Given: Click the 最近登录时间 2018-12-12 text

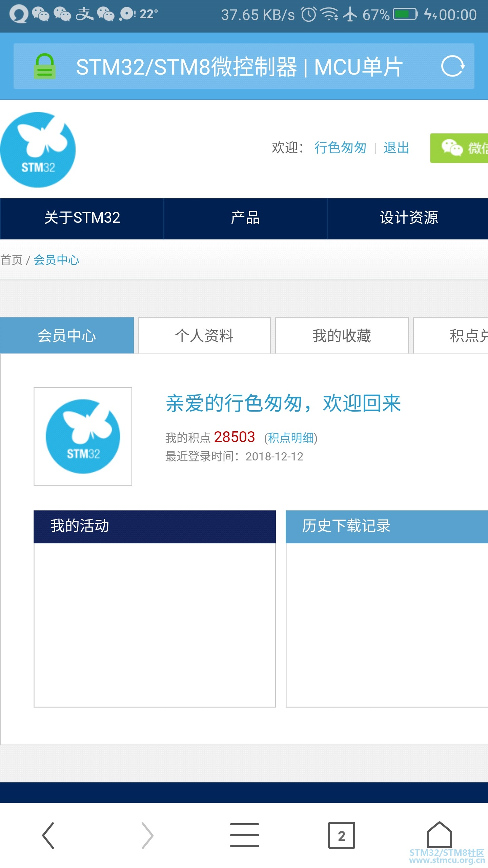Looking at the screenshot, I should click(234, 457).
